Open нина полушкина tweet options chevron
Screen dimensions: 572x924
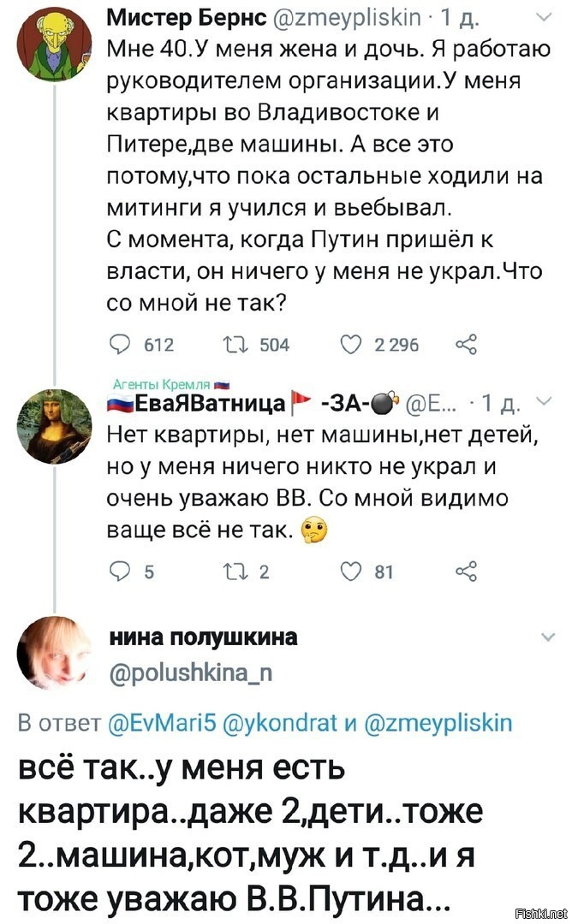pyautogui.click(x=548, y=637)
